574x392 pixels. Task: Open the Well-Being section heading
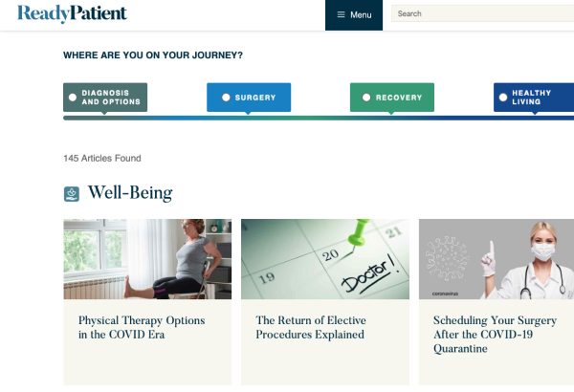130,193
